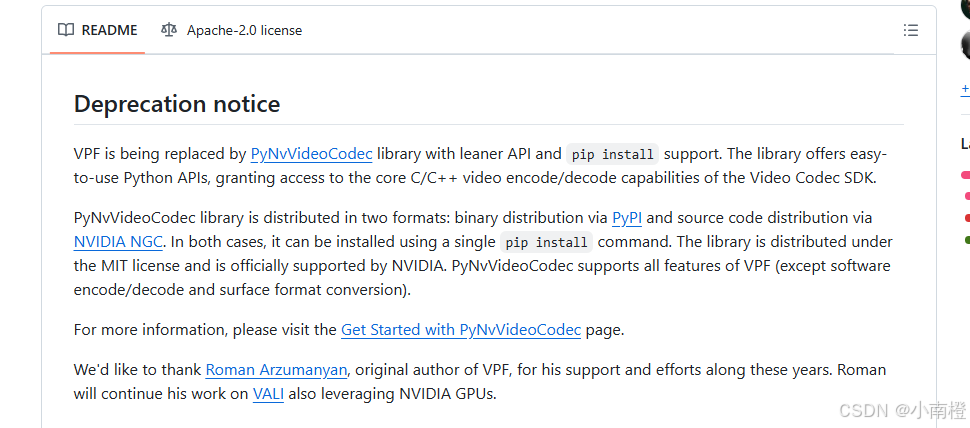The width and height of the screenshot is (970, 428).
Task: Click the green language dot in sidebar
Action: (967, 239)
